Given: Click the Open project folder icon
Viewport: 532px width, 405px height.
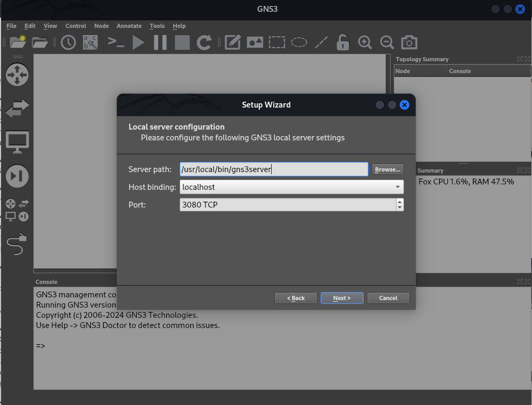Looking at the screenshot, I should coord(40,42).
